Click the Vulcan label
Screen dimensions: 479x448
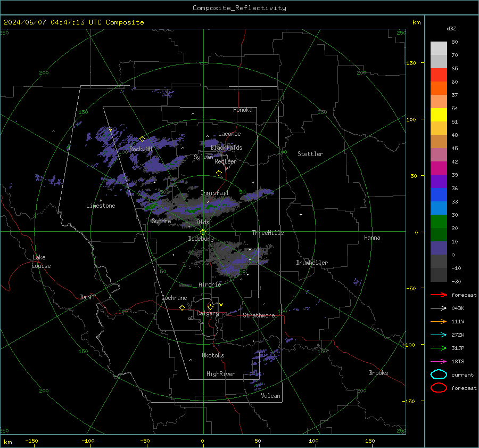click(270, 396)
